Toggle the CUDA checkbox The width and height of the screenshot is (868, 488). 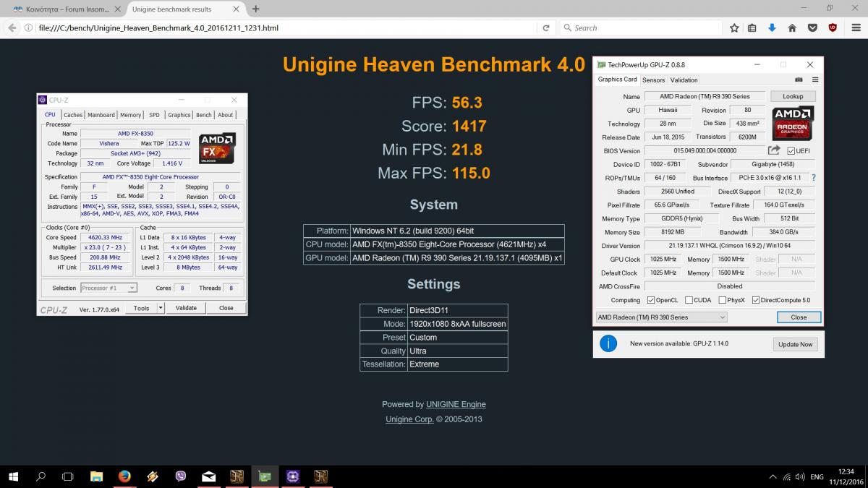point(688,300)
